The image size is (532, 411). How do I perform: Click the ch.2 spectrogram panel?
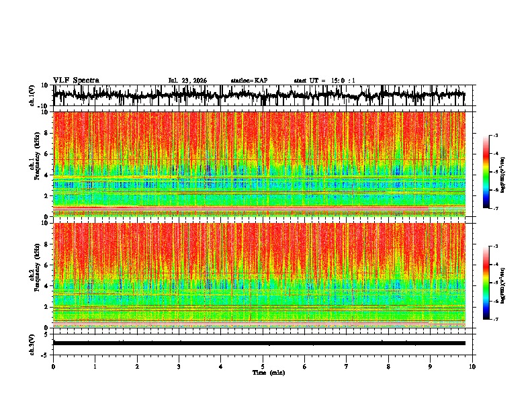click(x=259, y=275)
